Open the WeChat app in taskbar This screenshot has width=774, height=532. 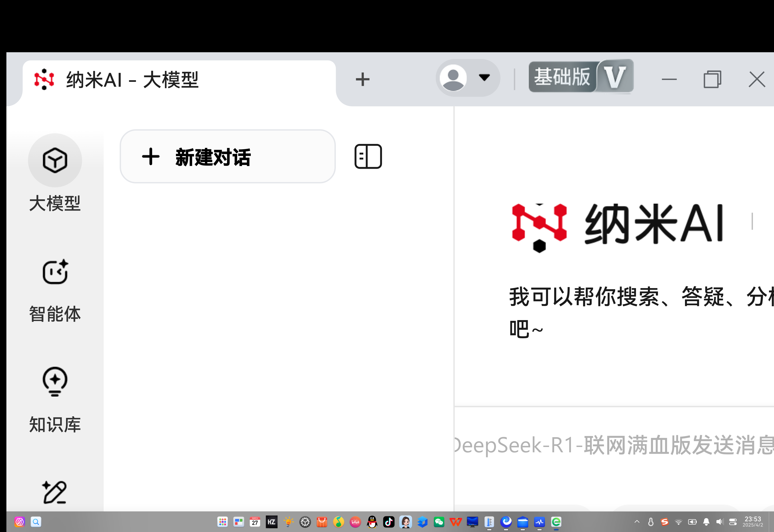(439, 522)
